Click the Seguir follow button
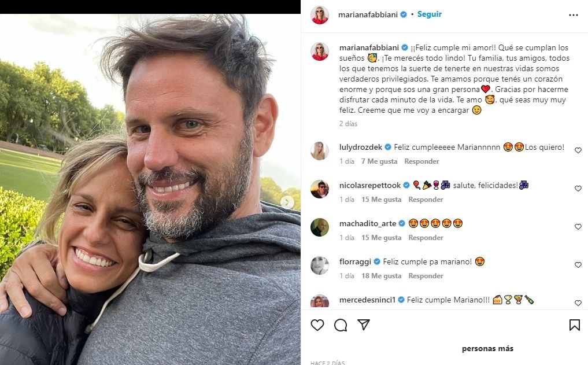 point(429,14)
